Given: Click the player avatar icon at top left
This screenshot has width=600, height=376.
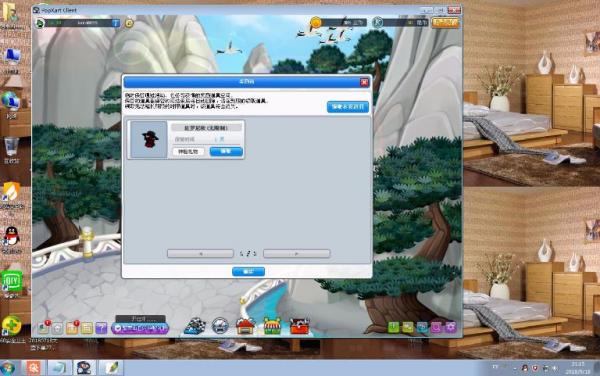Looking at the screenshot, I should (40, 23).
